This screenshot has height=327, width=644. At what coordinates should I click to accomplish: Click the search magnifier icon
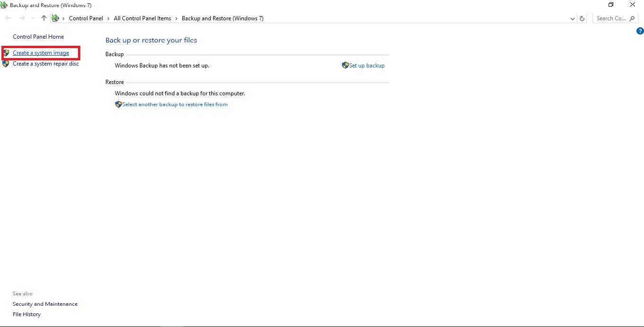point(632,18)
